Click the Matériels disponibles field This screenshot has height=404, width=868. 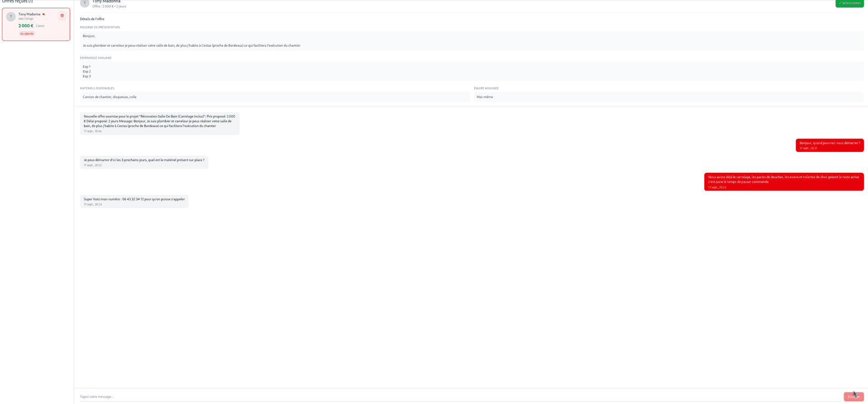pos(274,97)
